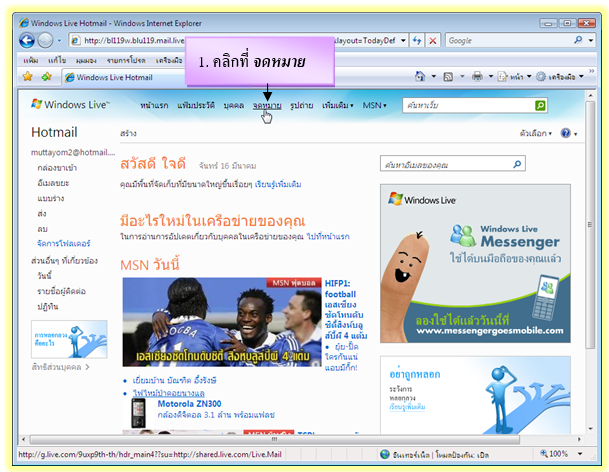Open the MSN football news photo
The height and width of the screenshot is (472, 609).
tap(222, 322)
